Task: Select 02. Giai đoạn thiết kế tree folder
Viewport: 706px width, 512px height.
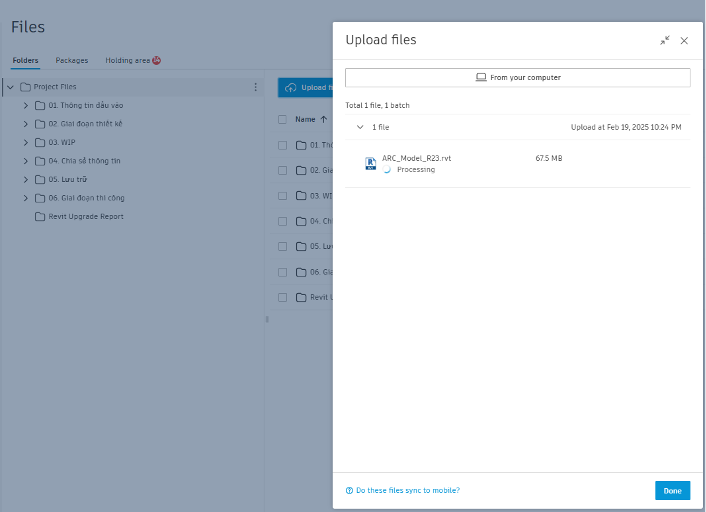Action: point(85,124)
